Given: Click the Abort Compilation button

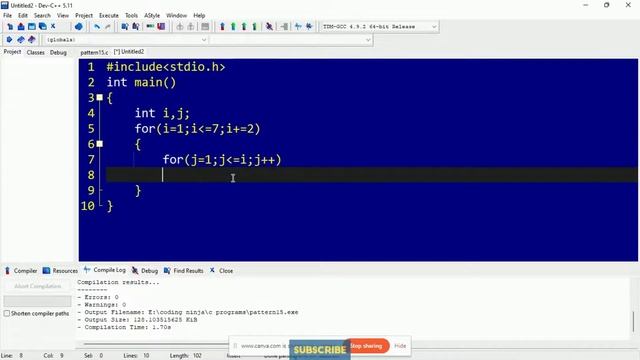Looking at the screenshot, I should click(38, 286).
